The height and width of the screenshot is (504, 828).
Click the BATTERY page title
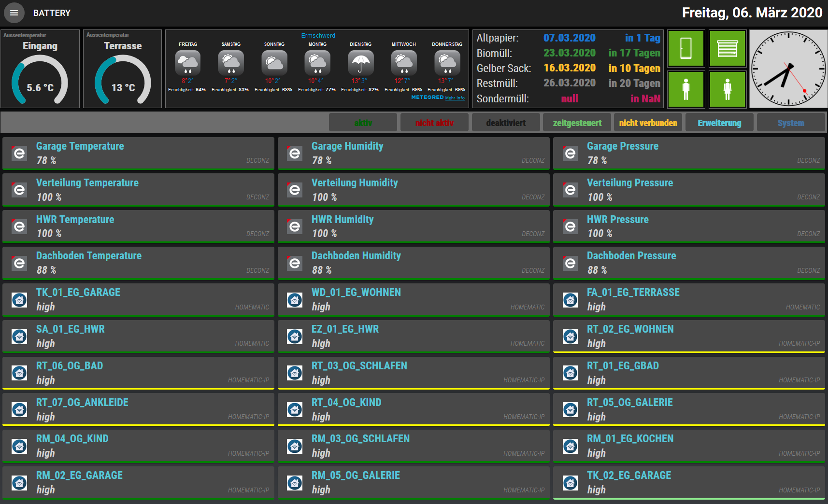[x=52, y=13]
